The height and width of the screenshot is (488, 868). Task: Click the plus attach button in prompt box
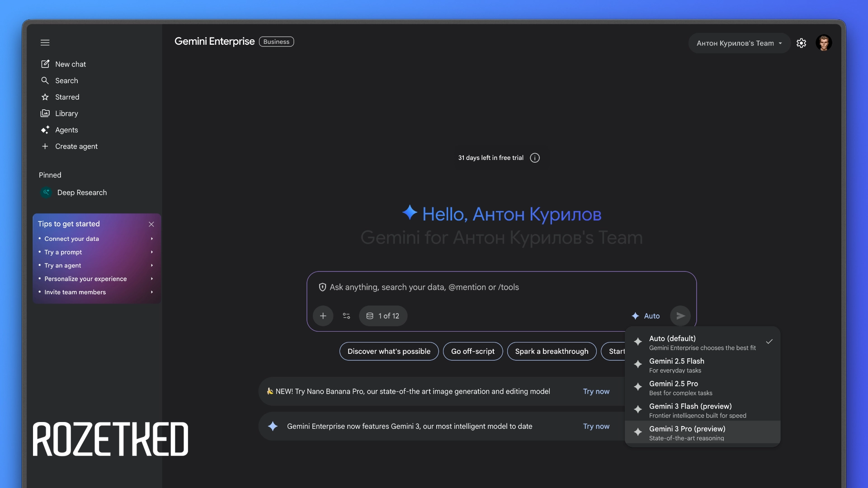click(x=323, y=316)
